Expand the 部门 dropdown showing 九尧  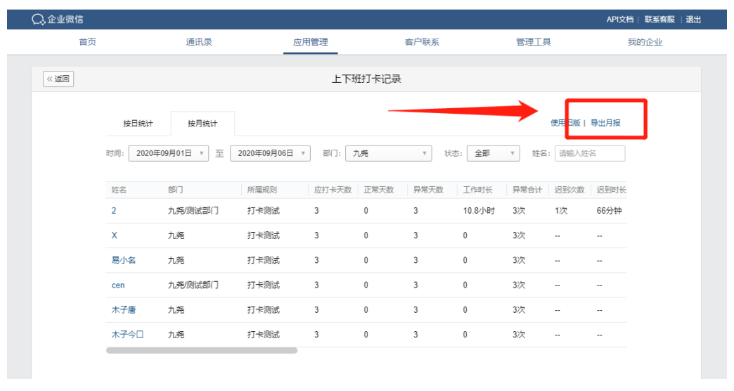pyautogui.click(x=388, y=153)
